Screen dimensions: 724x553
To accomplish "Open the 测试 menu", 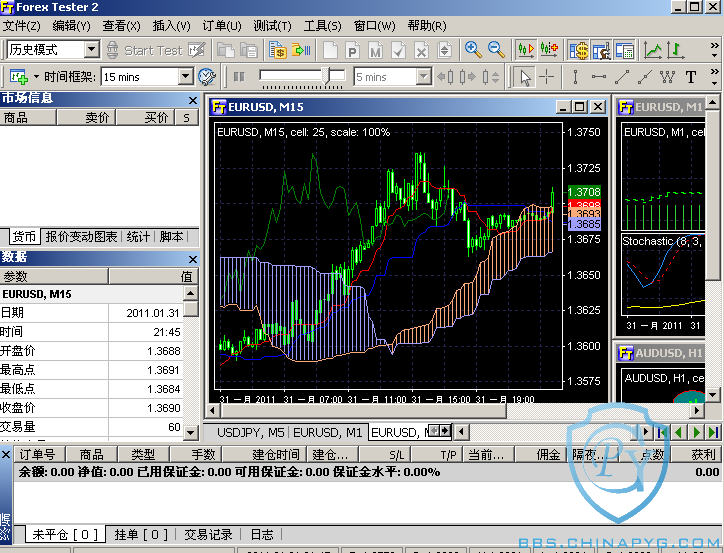I will [x=272, y=26].
